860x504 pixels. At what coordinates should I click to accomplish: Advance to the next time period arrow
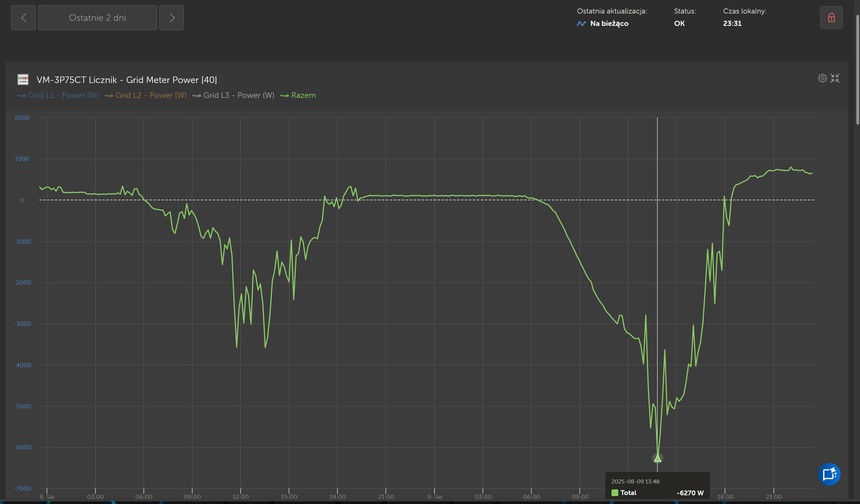pos(172,18)
